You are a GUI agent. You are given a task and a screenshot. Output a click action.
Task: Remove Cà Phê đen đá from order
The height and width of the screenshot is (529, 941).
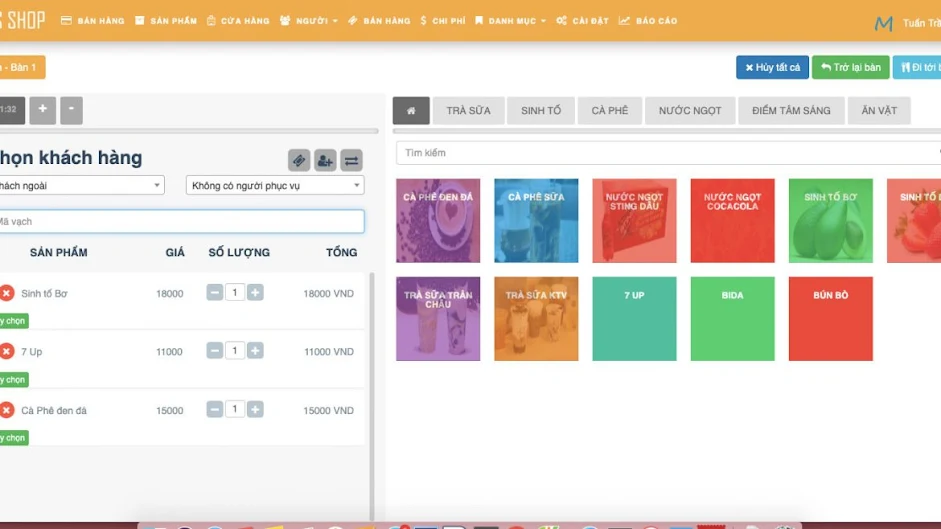coord(7,410)
